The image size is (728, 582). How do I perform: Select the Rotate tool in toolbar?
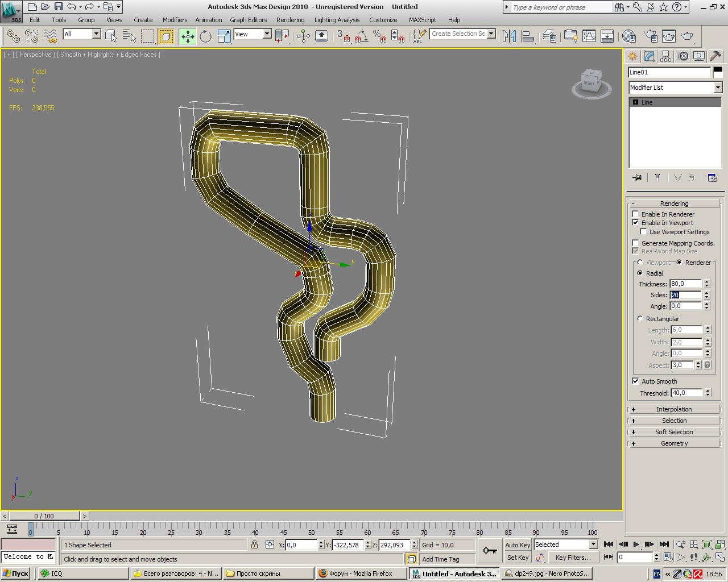click(205, 36)
